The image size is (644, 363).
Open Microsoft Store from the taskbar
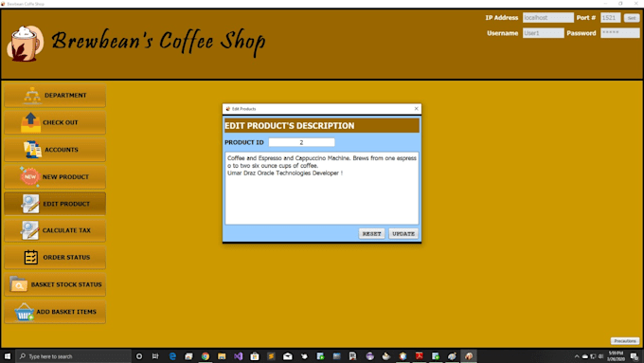[255, 356]
